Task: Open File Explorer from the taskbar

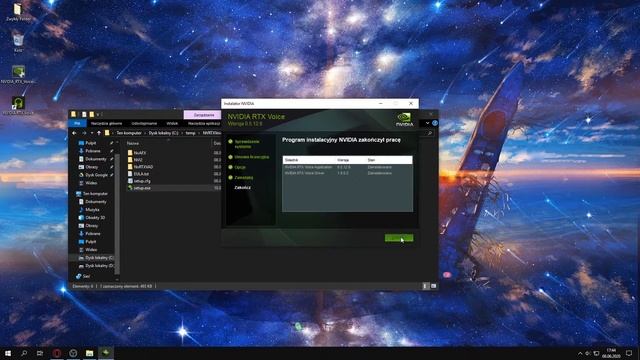Action: tap(89, 353)
